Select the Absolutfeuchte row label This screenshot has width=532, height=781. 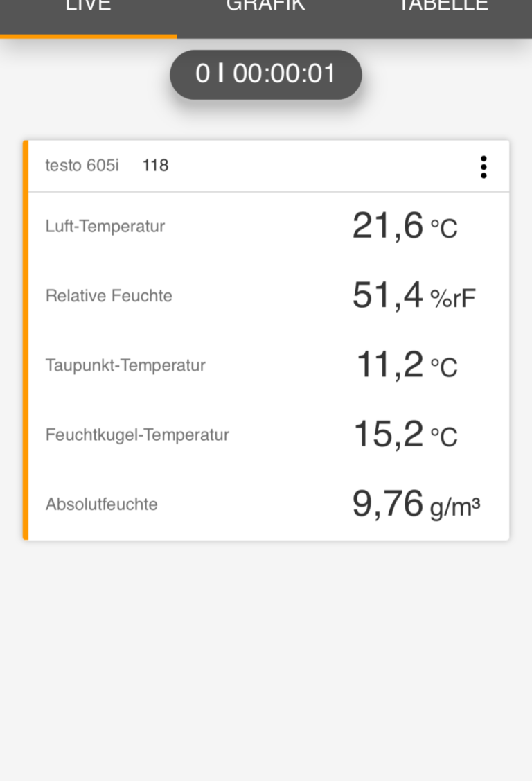point(102,504)
